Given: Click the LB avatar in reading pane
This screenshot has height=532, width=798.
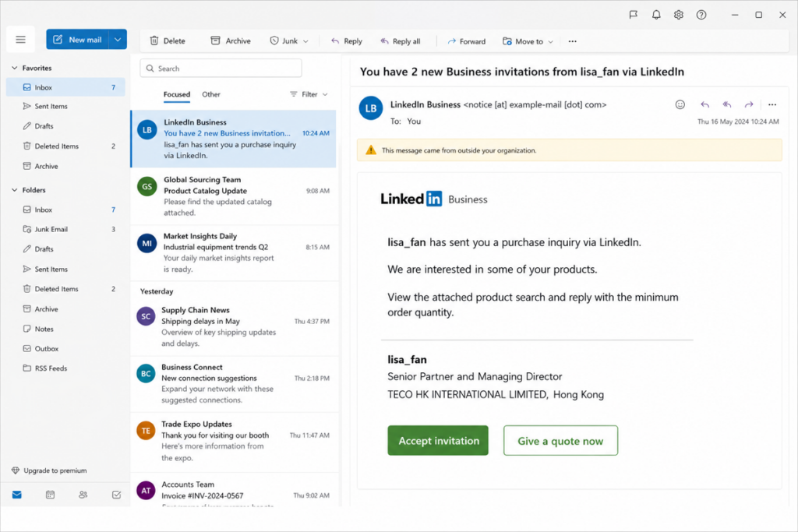Looking at the screenshot, I should pyautogui.click(x=371, y=108).
